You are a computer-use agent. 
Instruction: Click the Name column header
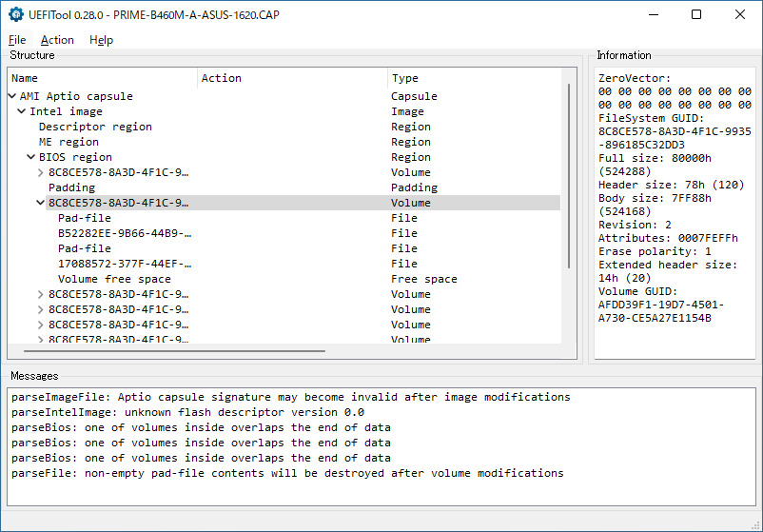(102, 78)
